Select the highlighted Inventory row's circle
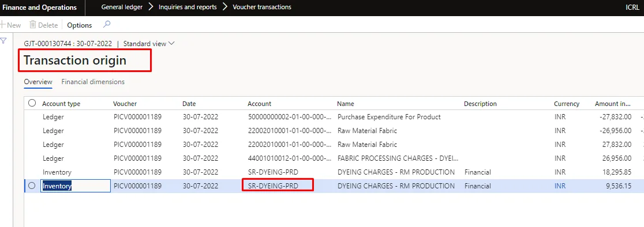Screen dimensions: 644x227 click(32, 186)
